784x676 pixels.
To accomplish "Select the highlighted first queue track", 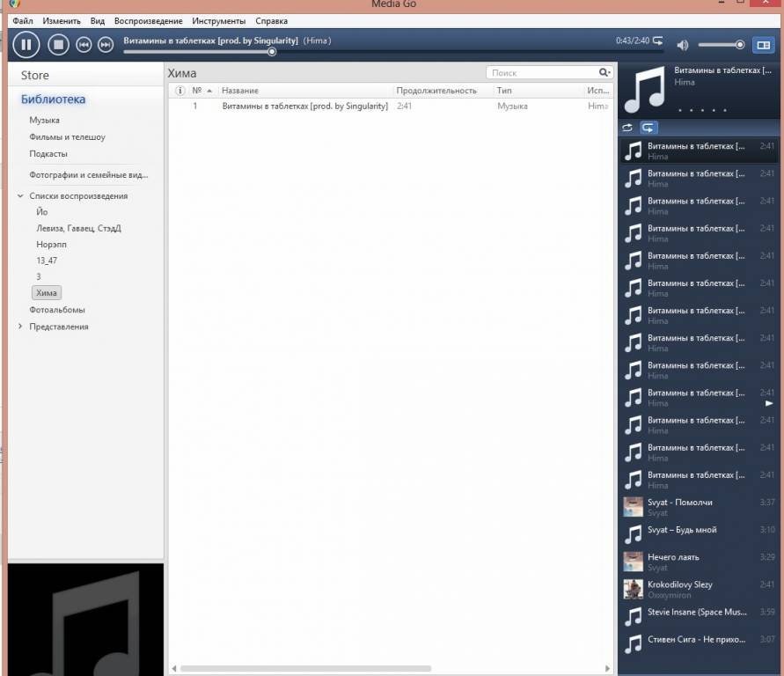I will coord(699,151).
